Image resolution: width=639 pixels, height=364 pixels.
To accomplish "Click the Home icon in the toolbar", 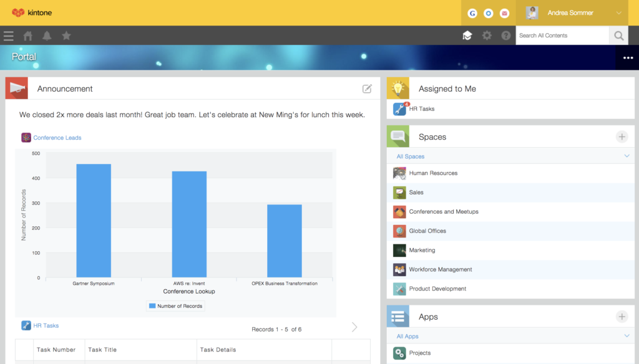I will point(27,36).
